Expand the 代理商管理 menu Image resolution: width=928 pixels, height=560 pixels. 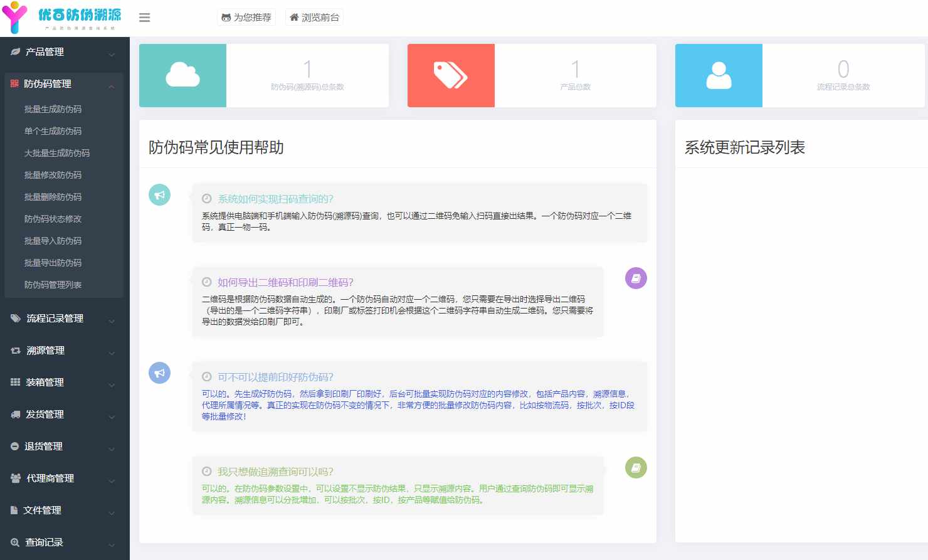click(63, 478)
